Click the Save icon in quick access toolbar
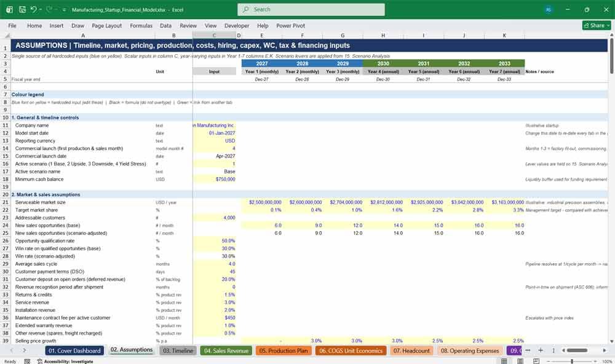This screenshot has width=615, height=364. (22, 9)
